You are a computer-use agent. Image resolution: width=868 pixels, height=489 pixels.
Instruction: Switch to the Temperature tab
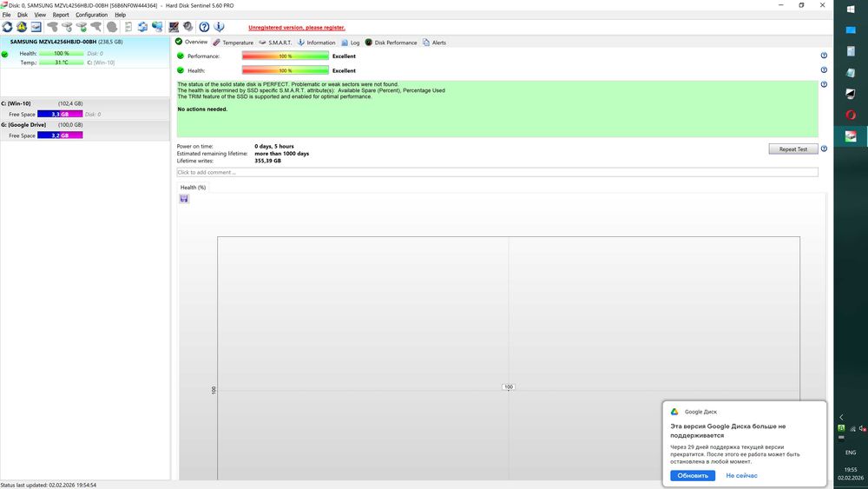233,43
